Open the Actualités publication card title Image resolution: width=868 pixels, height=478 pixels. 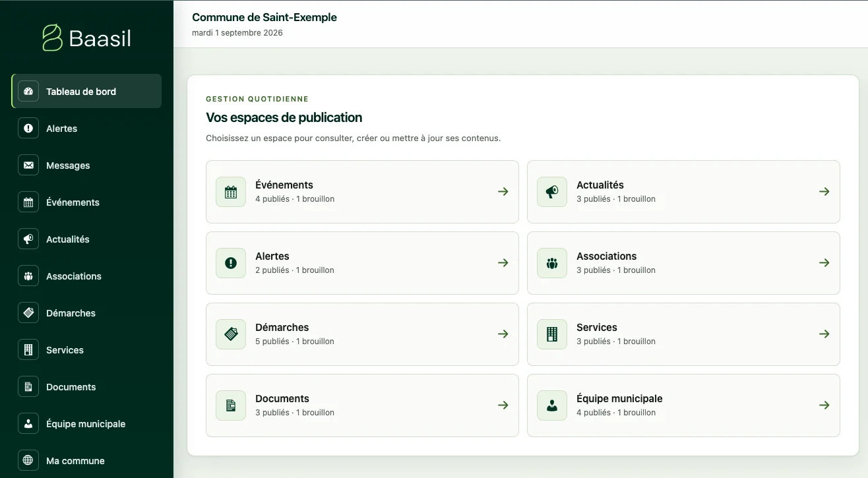coord(600,185)
